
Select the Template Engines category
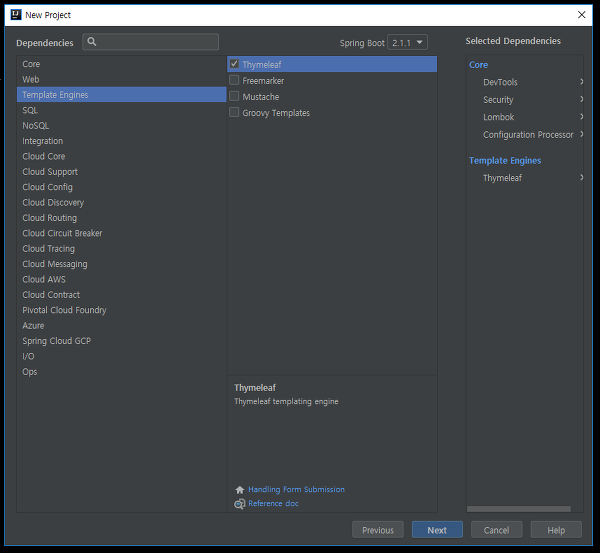[122, 95]
